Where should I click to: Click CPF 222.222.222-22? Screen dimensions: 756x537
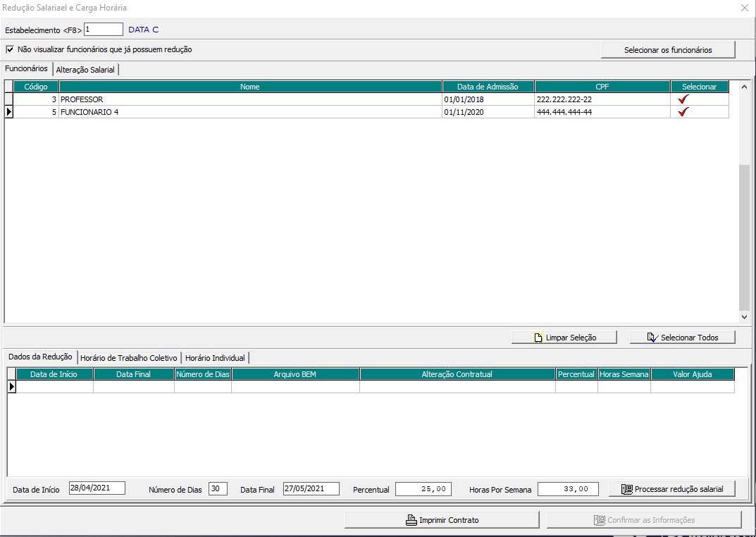(602, 99)
